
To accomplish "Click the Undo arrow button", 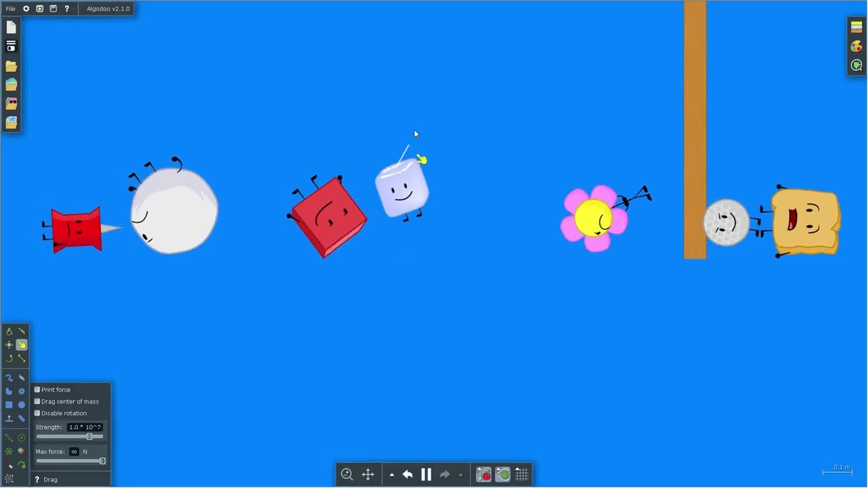I will point(408,474).
